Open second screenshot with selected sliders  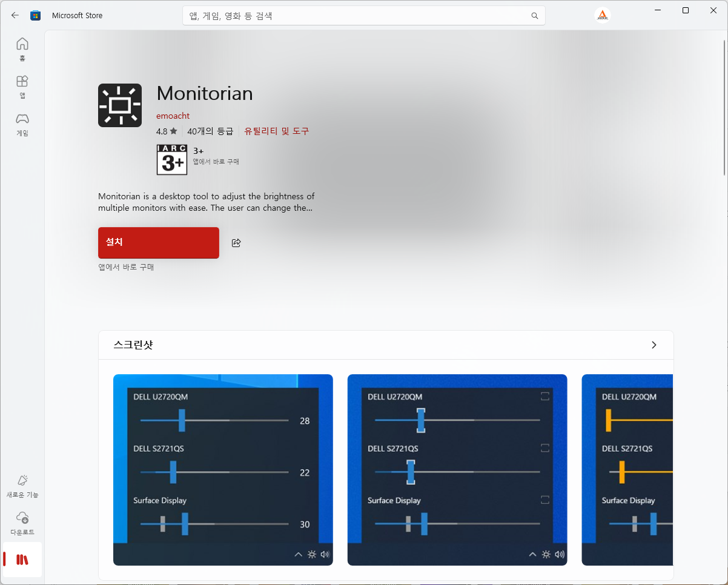[x=457, y=470]
